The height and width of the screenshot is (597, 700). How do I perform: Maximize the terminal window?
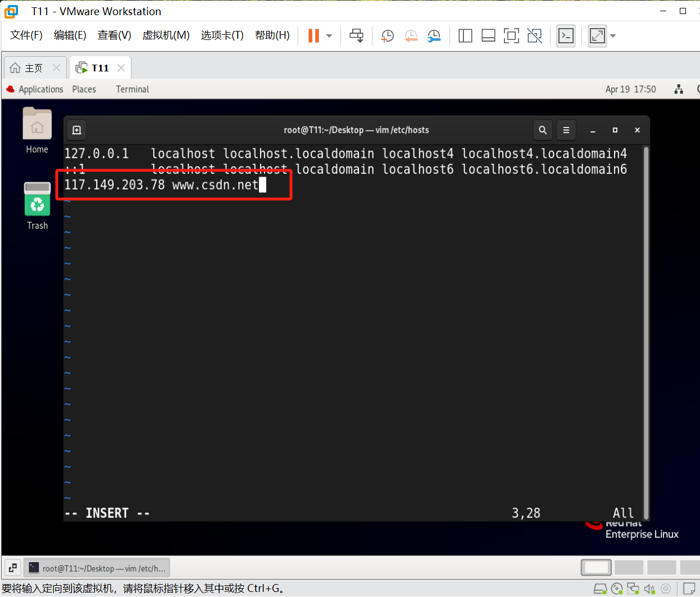(x=615, y=130)
